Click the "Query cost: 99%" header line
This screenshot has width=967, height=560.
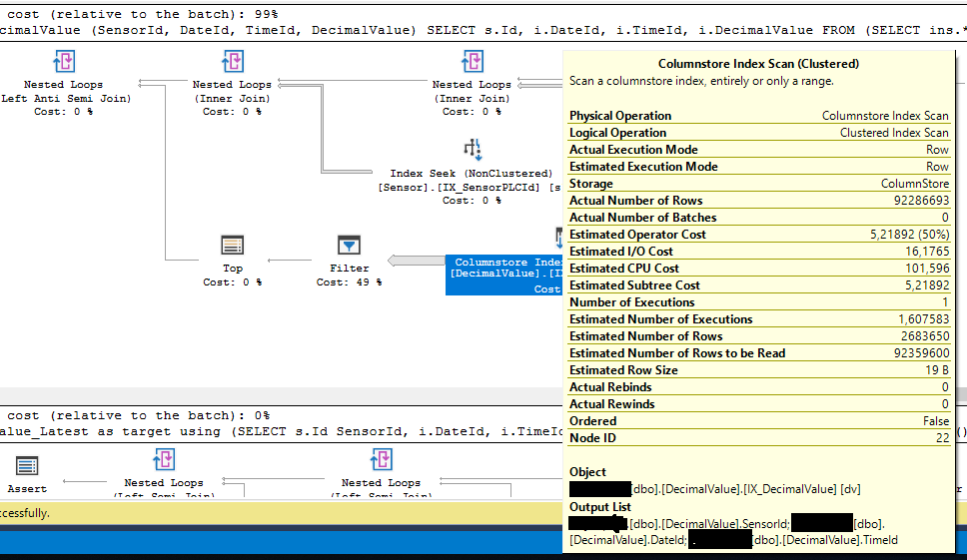pyautogui.click(x=140, y=14)
